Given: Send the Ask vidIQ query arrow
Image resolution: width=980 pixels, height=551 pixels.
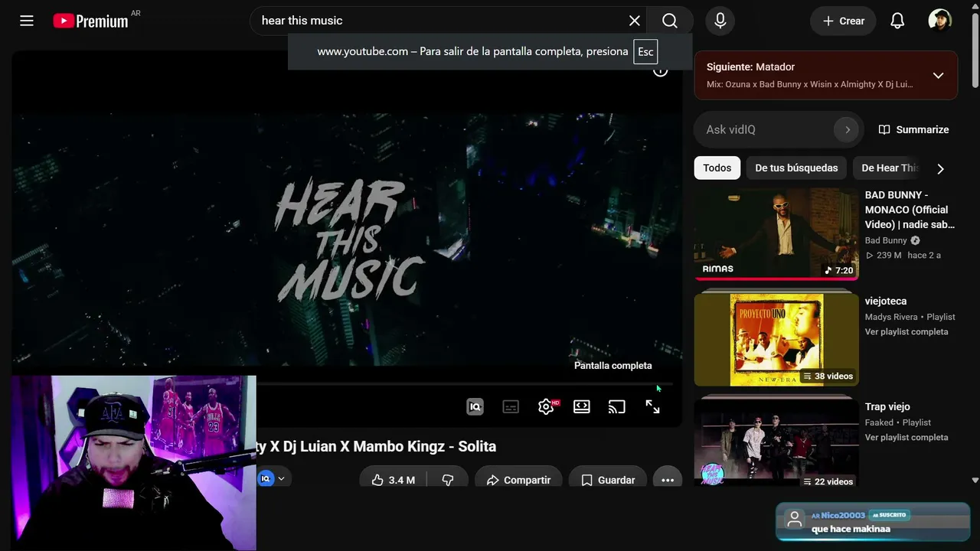Looking at the screenshot, I should (847, 129).
